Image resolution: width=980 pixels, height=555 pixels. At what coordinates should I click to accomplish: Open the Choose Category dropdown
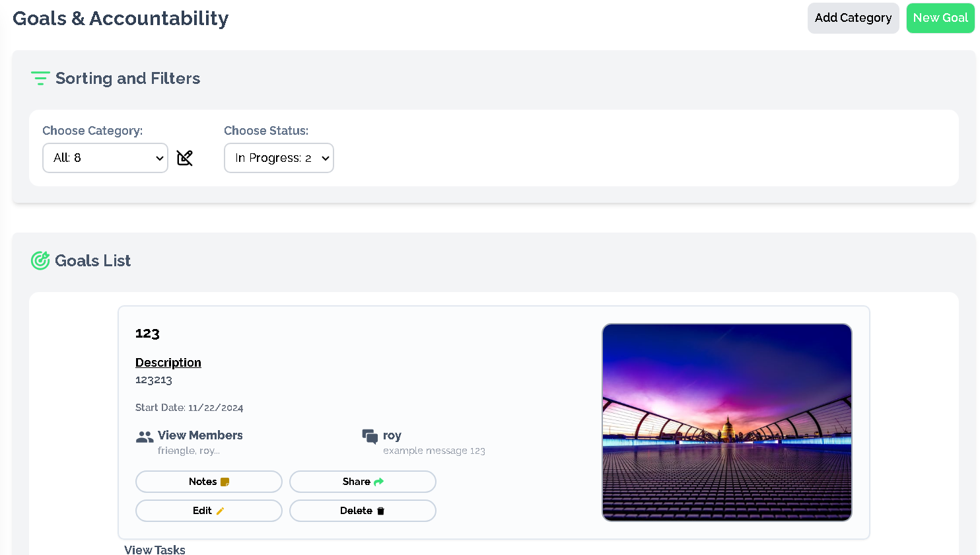point(105,158)
